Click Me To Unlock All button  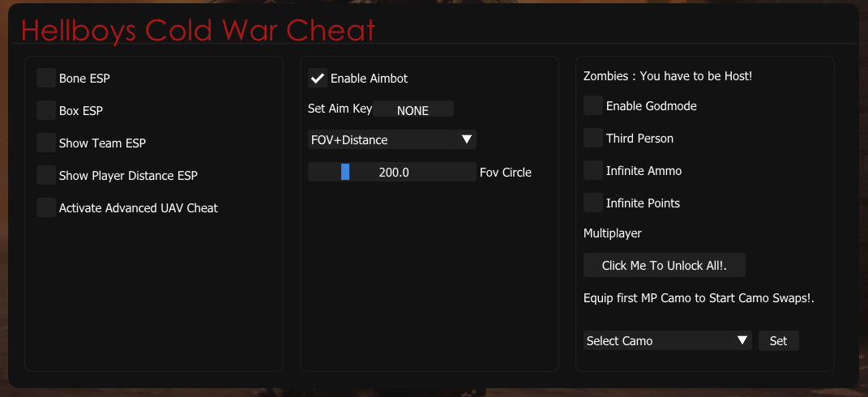coord(665,265)
